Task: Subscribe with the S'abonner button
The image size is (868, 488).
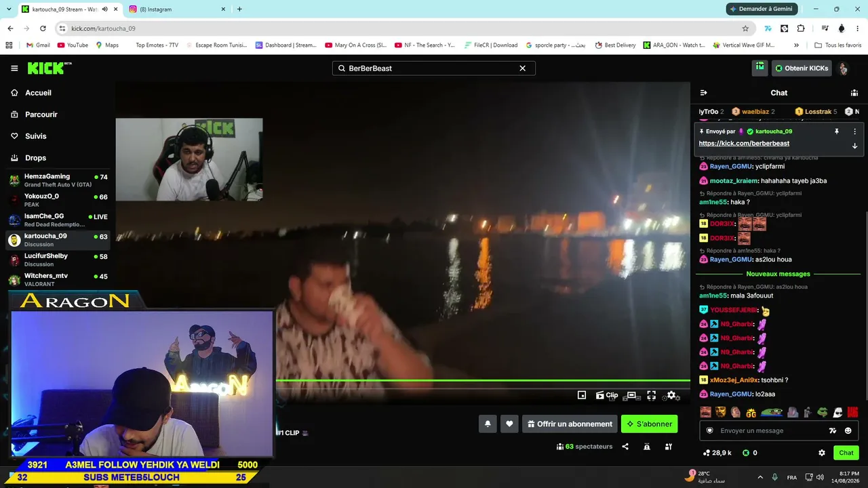Action: [649, 424]
